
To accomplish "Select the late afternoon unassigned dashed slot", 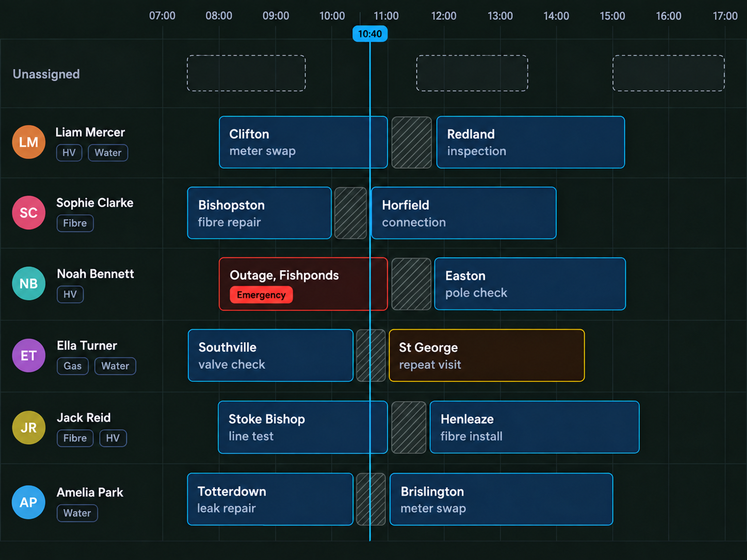I will pos(669,73).
